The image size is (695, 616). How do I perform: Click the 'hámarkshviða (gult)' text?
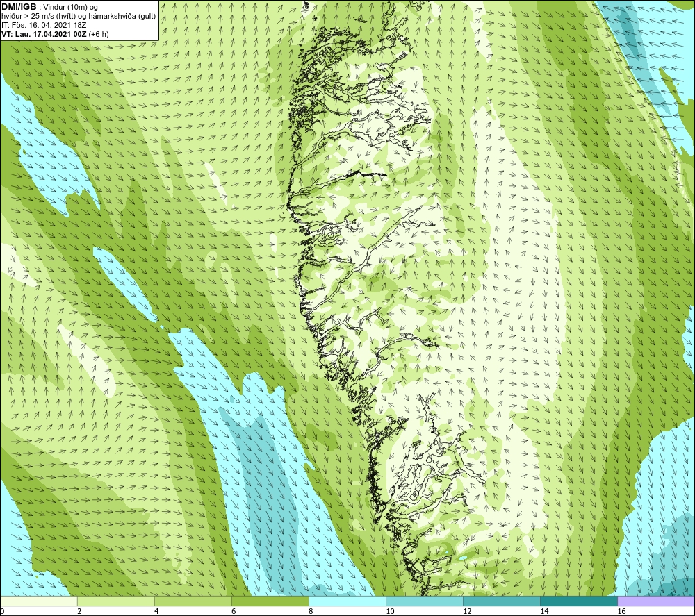pos(122,17)
